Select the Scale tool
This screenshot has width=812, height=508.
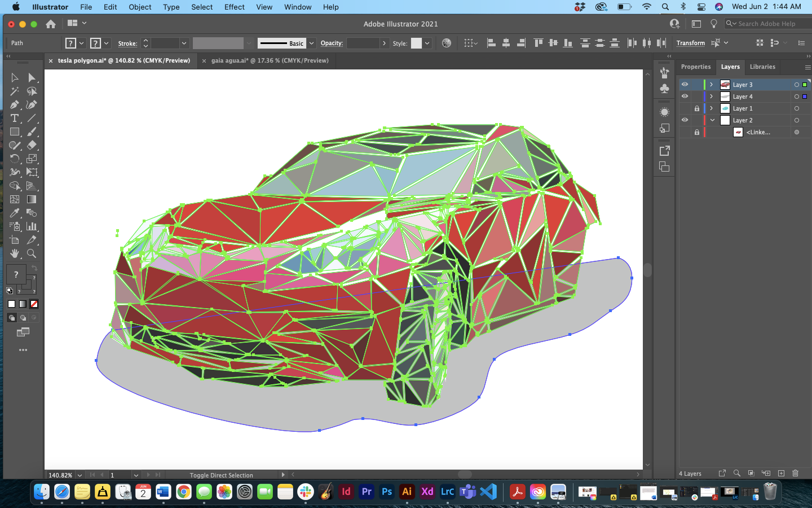pos(32,159)
